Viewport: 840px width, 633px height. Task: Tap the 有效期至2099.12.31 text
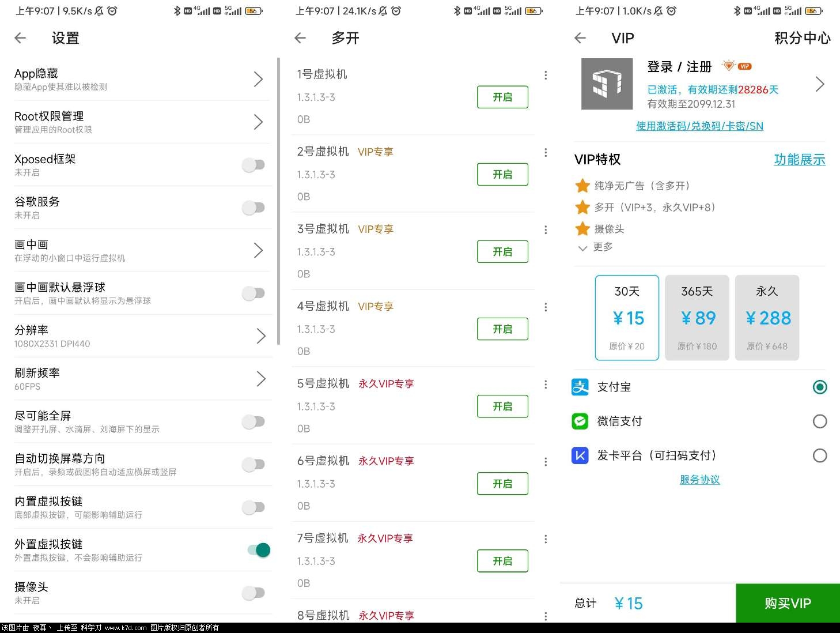point(691,104)
